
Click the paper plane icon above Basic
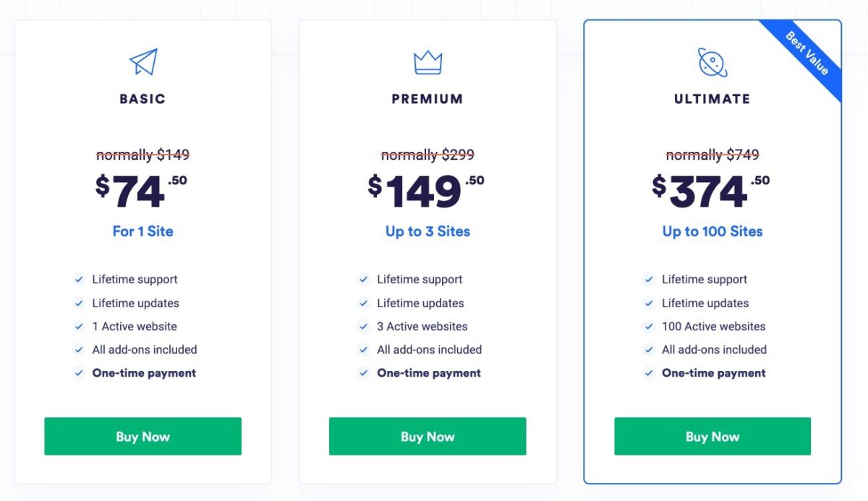[143, 62]
